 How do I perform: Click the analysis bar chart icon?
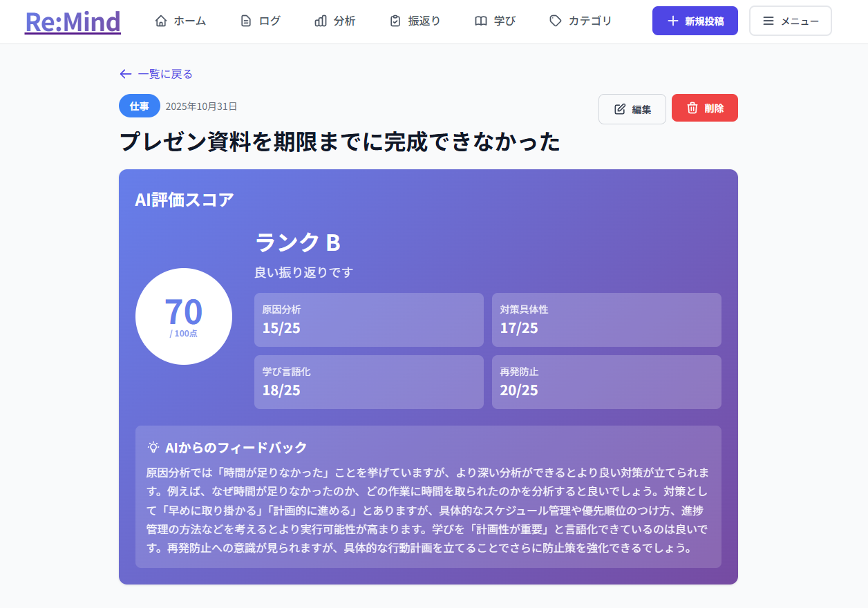(321, 21)
